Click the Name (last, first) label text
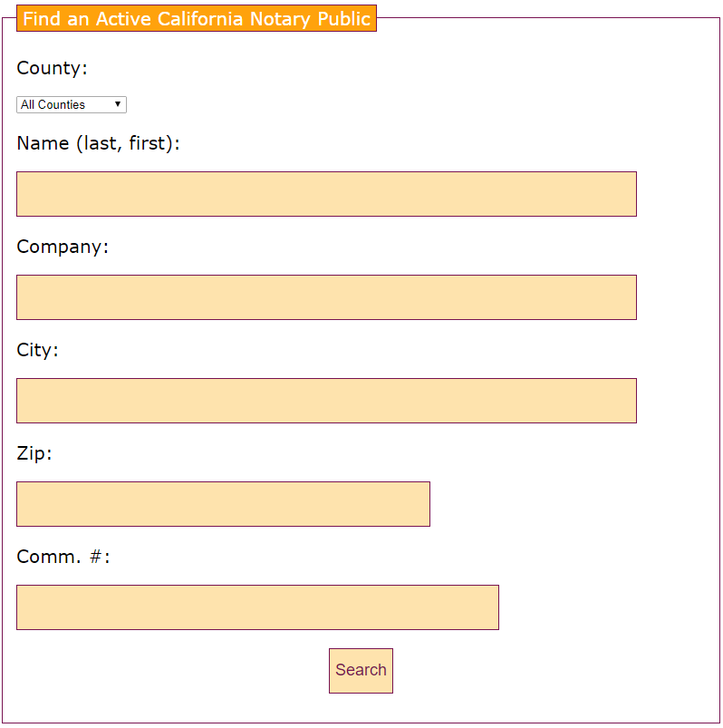Viewport: 723px width, 728px height. pos(100,143)
